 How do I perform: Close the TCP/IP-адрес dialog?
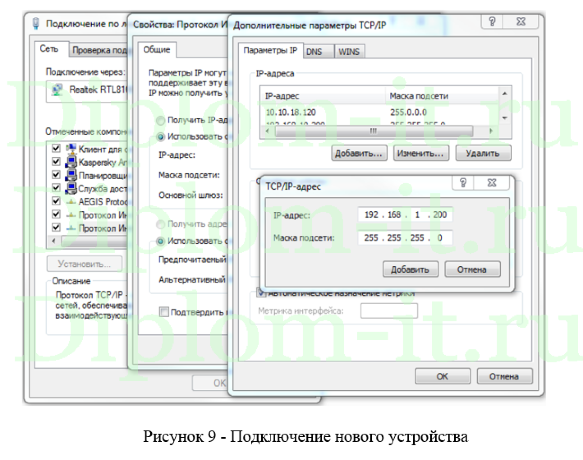(x=492, y=183)
